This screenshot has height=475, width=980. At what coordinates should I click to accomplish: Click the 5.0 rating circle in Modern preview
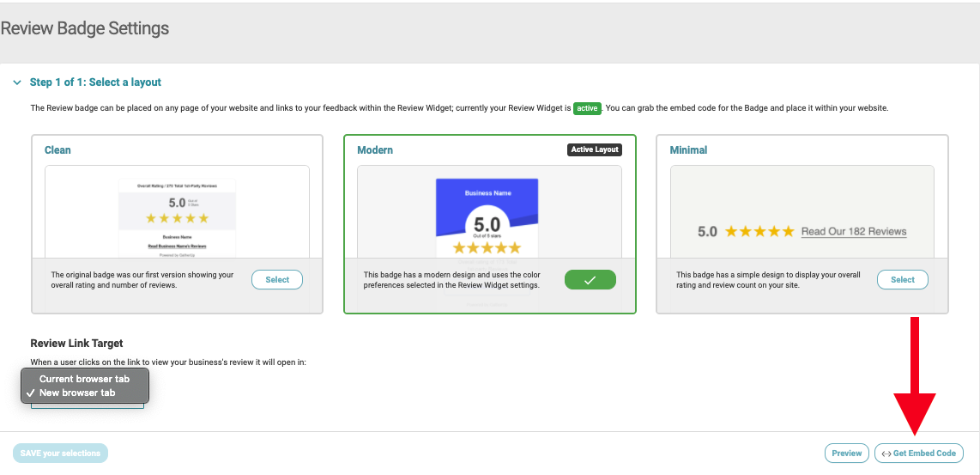[x=487, y=226]
